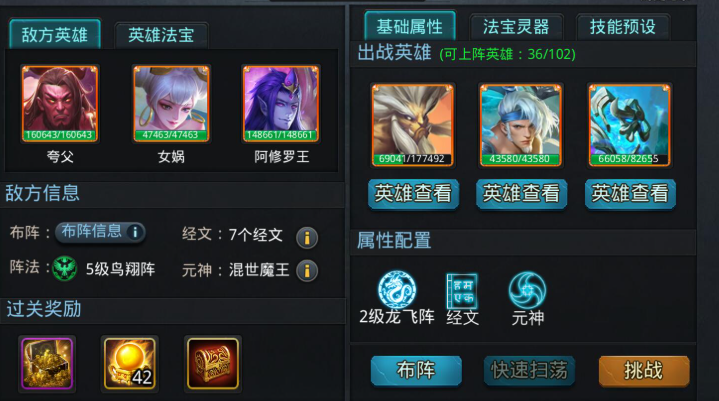Switch to the 法宝灵器 tab
Screen dimensions: 719x401
pos(516,27)
